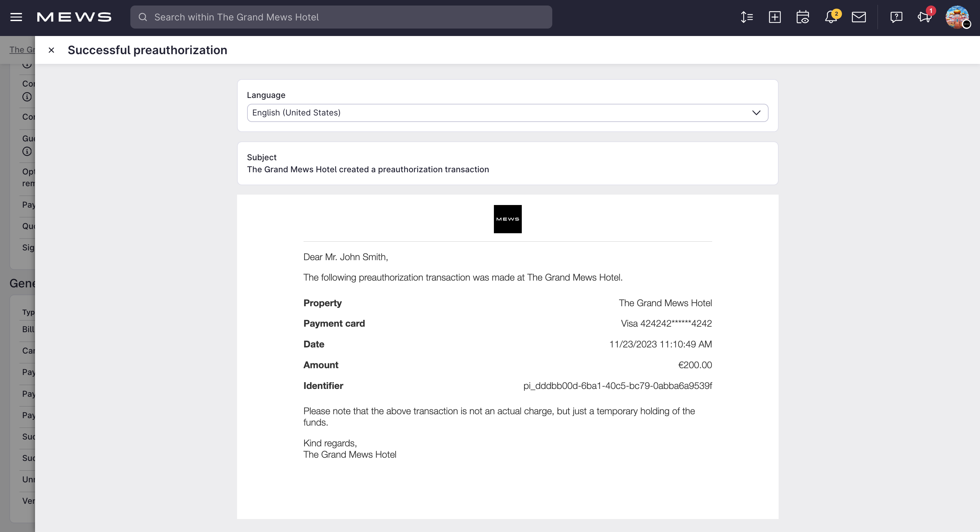Open the Language dropdown
The width and height of the screenshot is (980, 532).
[508, 113]
